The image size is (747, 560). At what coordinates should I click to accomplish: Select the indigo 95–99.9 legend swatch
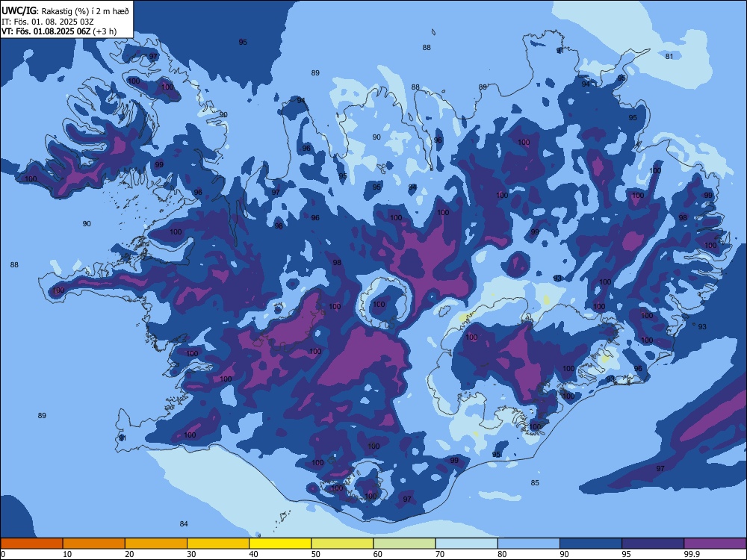coord(653,544)
